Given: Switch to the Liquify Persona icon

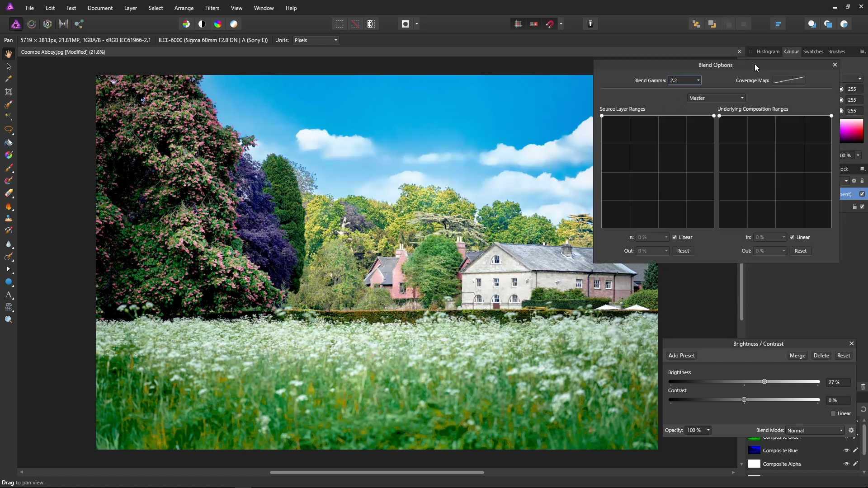Looking at the screenshot, I should point(32,24).
